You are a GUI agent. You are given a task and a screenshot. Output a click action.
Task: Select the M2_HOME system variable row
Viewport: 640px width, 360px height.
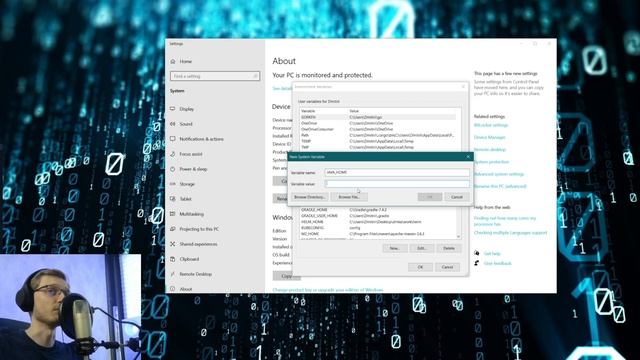(378, 234)
